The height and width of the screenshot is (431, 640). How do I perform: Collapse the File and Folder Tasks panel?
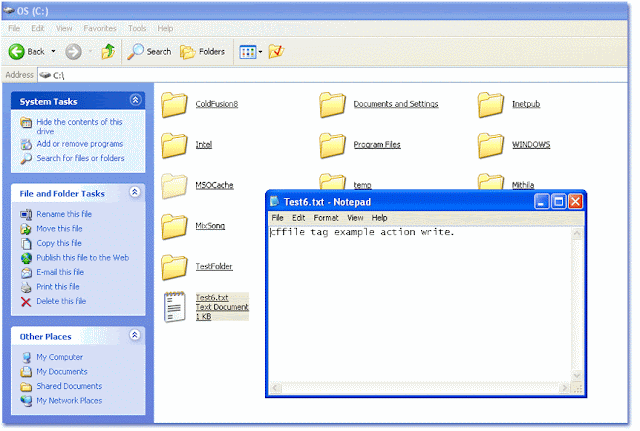(135, 192)
